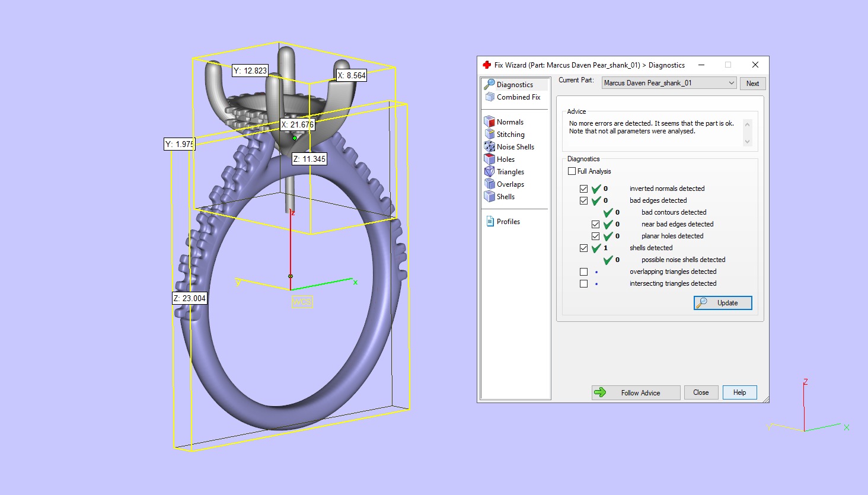
Task: Enable overlapping triangles detected checkbox
Action: tap(583, 272)
